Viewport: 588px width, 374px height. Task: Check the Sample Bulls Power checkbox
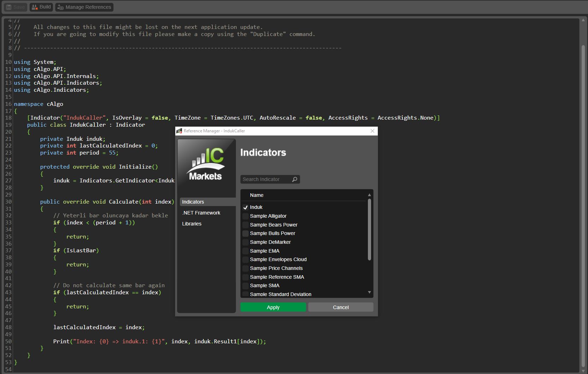[x=245, y=233]
